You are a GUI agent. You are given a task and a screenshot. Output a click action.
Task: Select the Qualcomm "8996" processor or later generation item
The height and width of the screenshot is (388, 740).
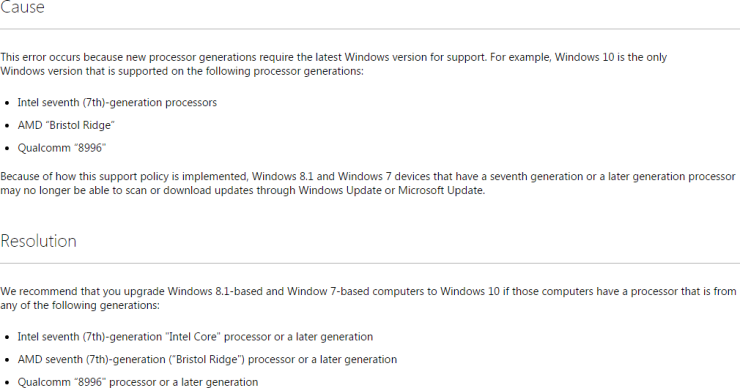(x=138, y=382)
